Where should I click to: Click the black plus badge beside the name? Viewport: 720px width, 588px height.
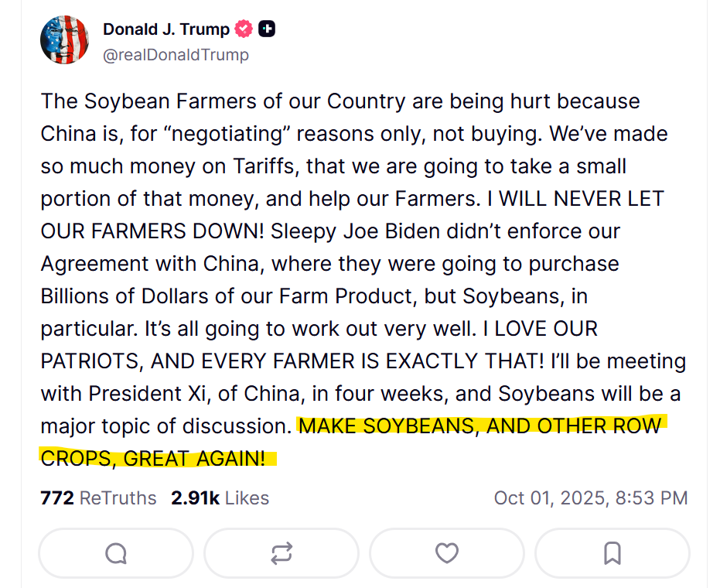pyautogui.click(x=267, y=29)
